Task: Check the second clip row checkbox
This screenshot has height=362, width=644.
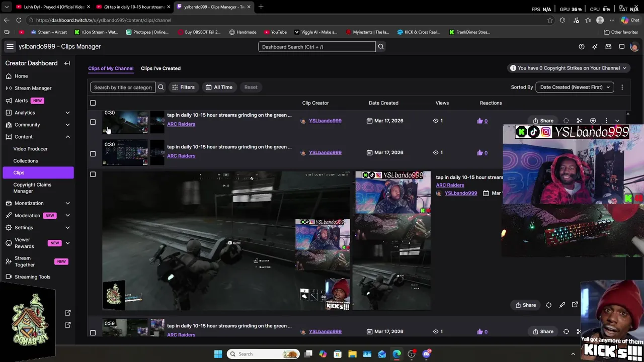Action: pyautogui.click(x=93, y=153)
